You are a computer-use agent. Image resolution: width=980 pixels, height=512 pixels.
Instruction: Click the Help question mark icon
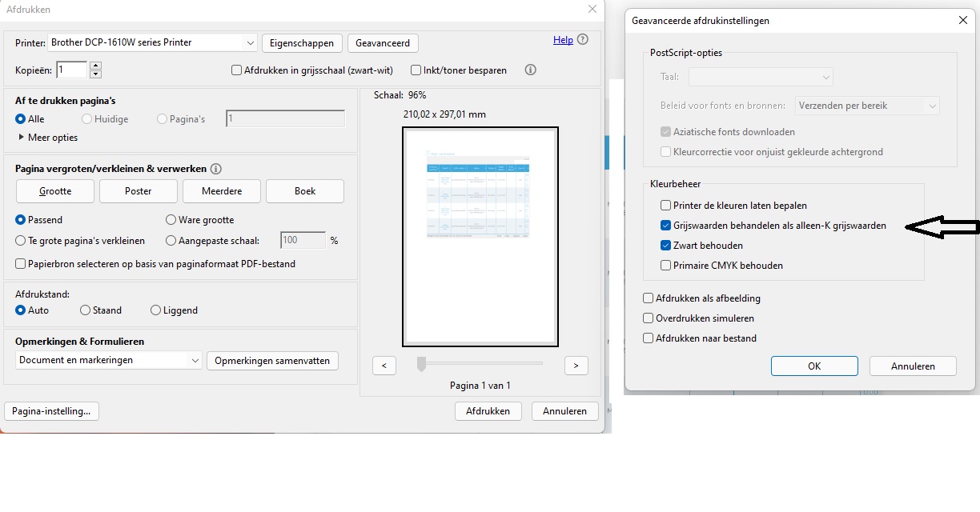pyautogui.click(x=583, y=40)
